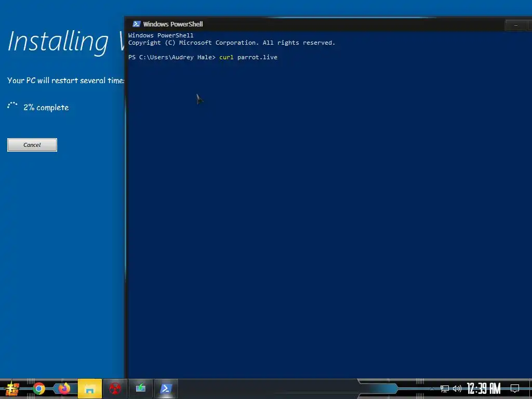Open the volume control tray icon
This screenshot has height=399, width=532.
[457, 389]
